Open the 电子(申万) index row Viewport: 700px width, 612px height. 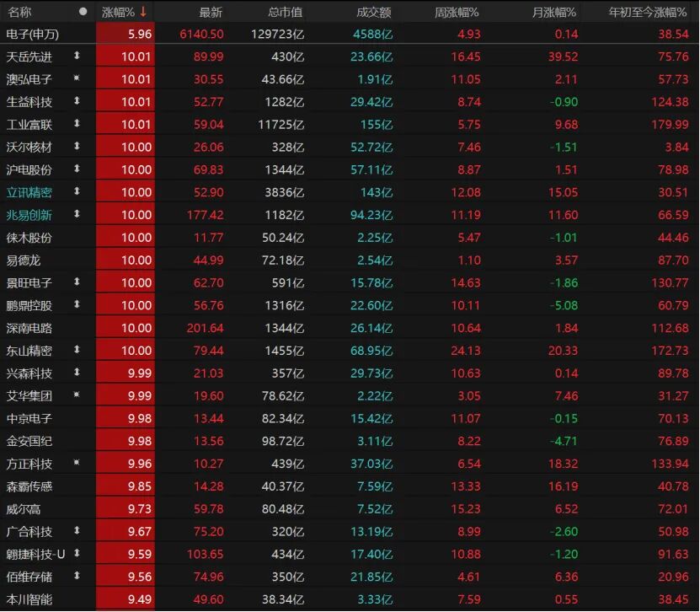pyautogui.click(x=350, y=34)
